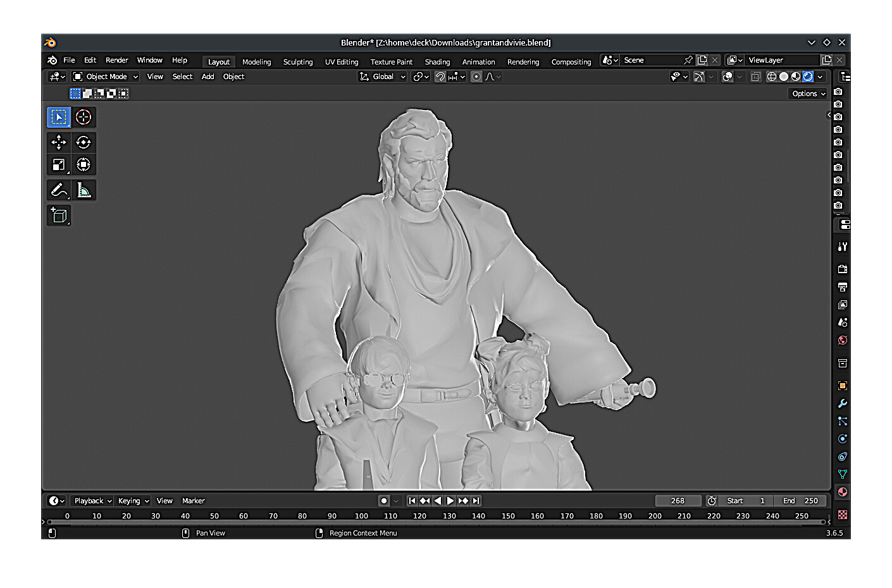Open the Particles properties tab
Viewport: 892px width, 588px height.
842,421
